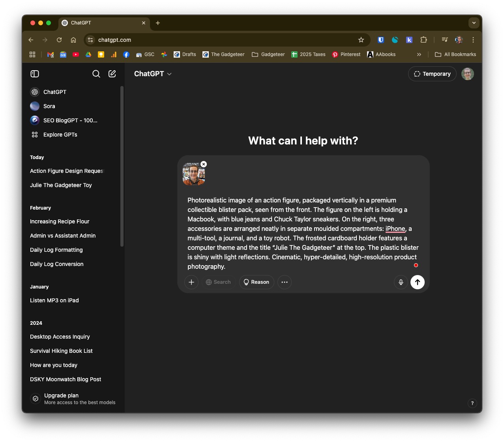Image resolution: width=504 pixels, height=442 pixels.
Task: Reload the page
Action: (59, 40)
